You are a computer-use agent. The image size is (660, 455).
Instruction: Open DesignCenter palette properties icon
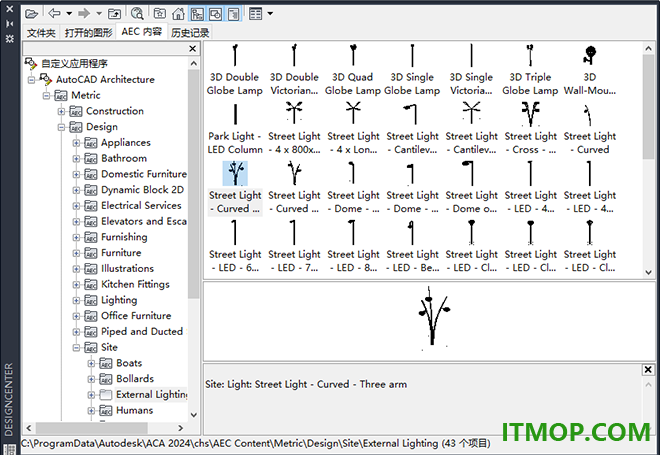pyautogui.click(x=9, y=39)
